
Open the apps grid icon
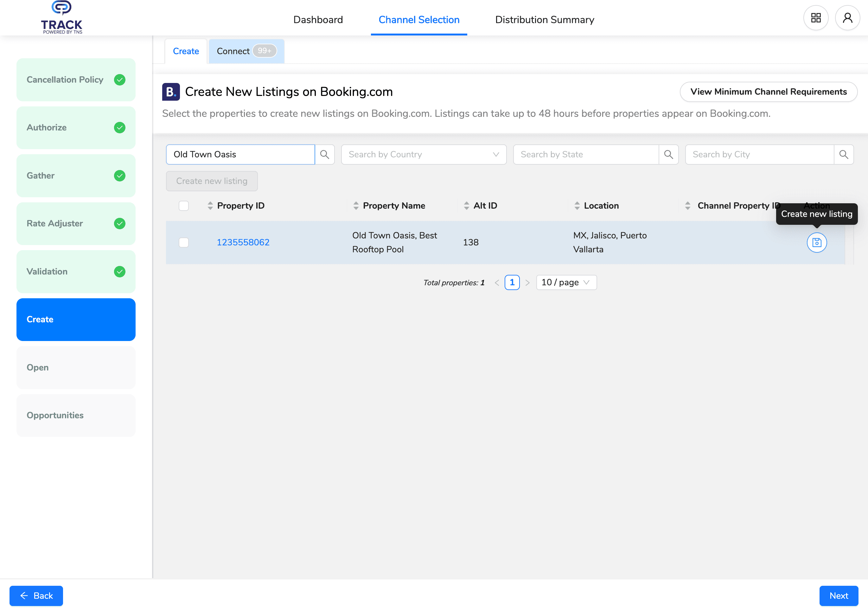[816, 18]
